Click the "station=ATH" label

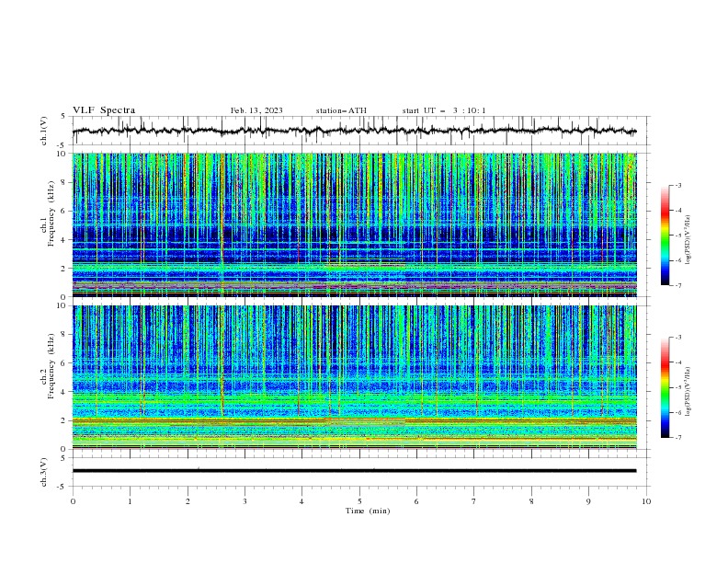pyautogui.click(x=341, y=110)
